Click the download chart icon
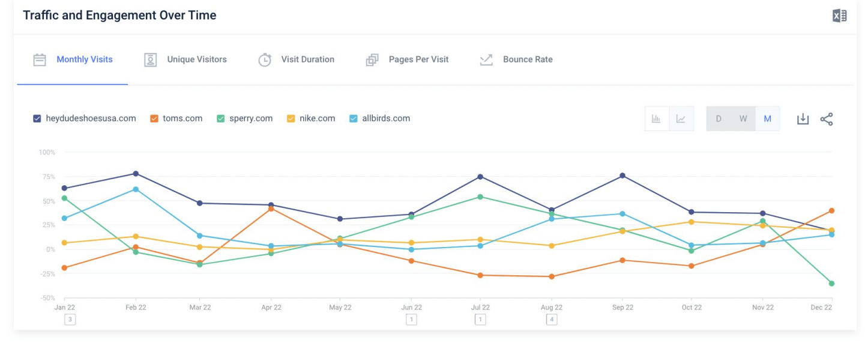 pyautogui.click(x=803, y=118)
